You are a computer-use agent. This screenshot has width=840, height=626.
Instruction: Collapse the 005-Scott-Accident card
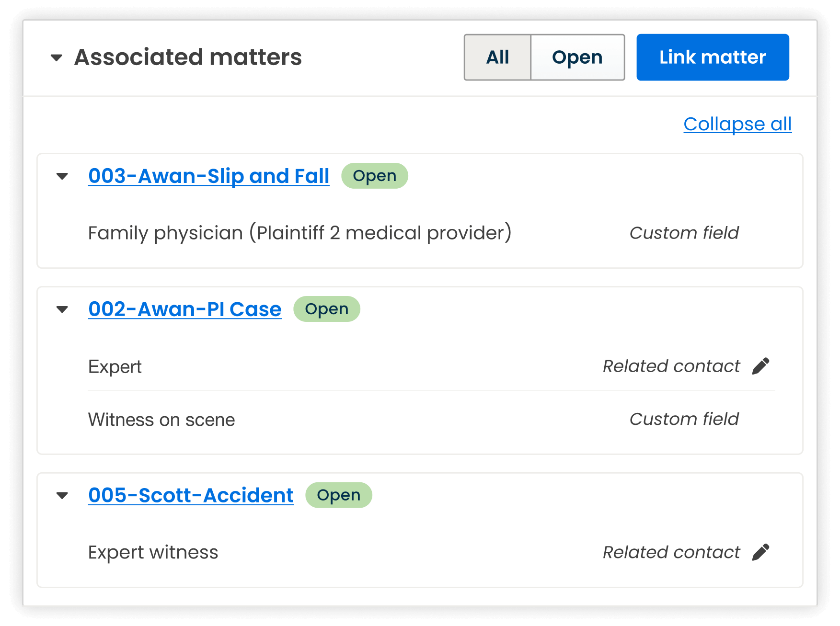63,495
